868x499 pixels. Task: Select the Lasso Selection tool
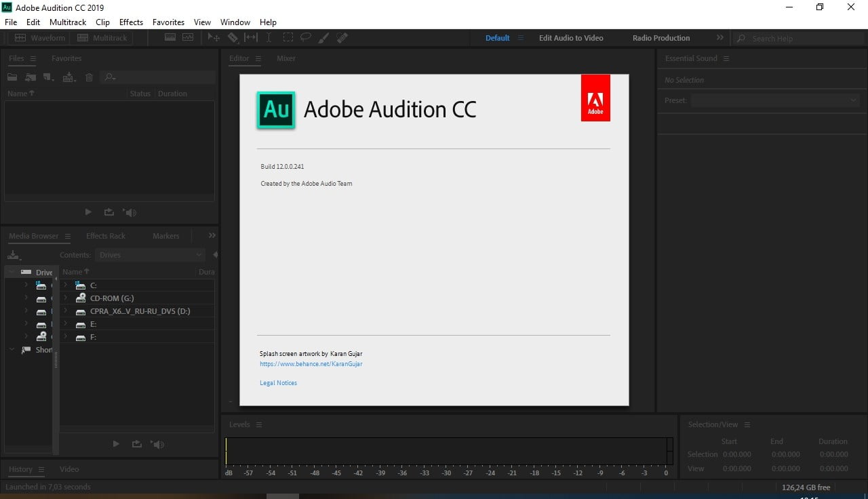(x=306, y=38)
